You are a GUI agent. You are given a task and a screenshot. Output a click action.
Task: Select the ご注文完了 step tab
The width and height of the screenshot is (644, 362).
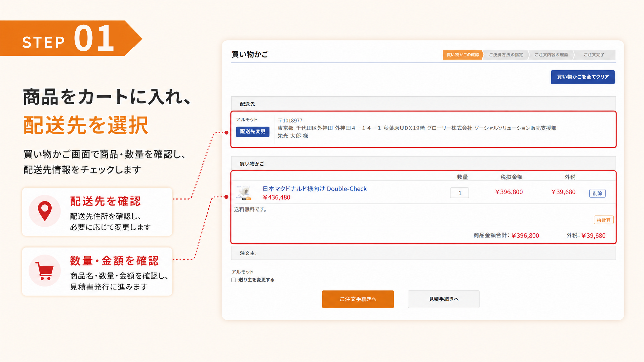point(594,55)
